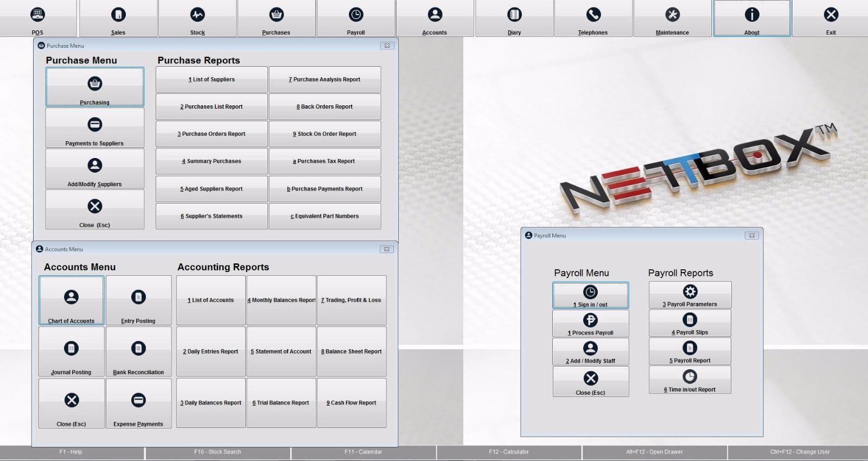The height and width of the screenshot is (461, 868).
Task: Open Payroll Parameters gear button
Action: pos(690,295)
